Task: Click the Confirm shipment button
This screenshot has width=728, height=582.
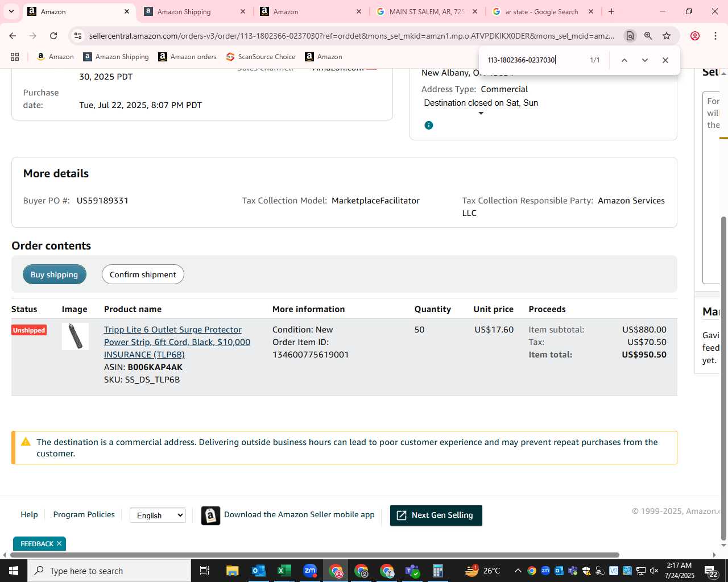Action: [x=143, y=275]
